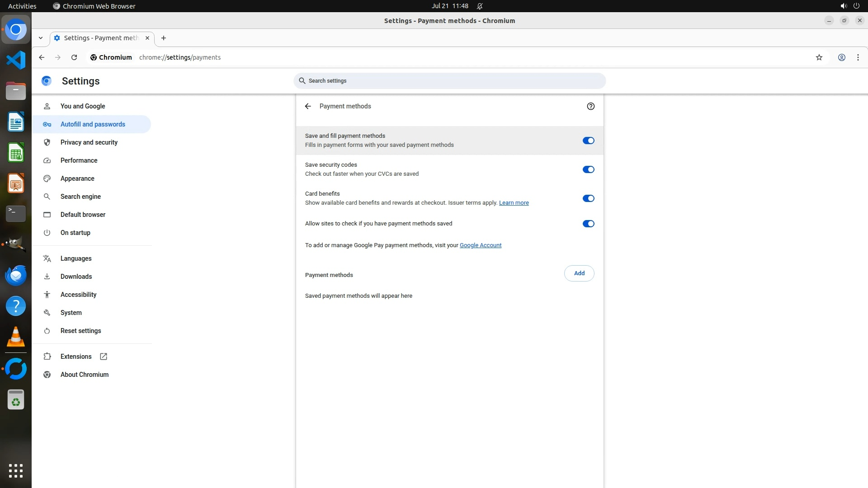Reload the page with the refresh icon

coord(74,57)
